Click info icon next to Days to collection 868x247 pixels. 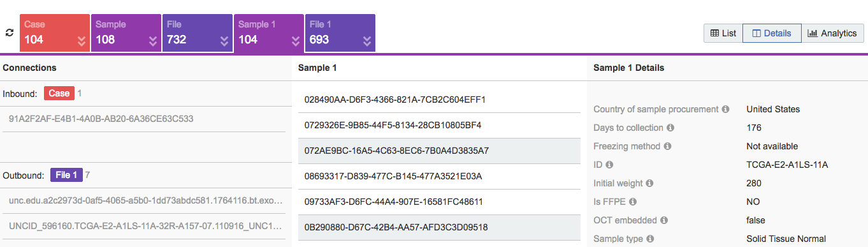(670, 128)
